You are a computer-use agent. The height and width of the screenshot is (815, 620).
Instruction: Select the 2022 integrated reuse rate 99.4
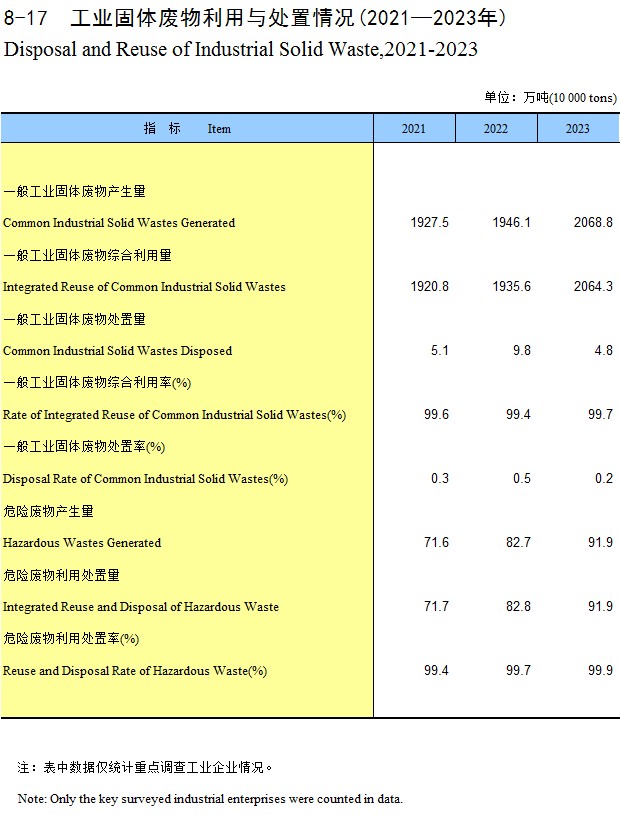[518, 414]
